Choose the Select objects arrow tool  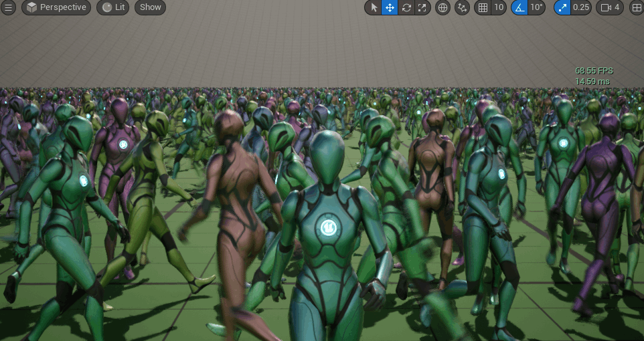tap(374, 8)
